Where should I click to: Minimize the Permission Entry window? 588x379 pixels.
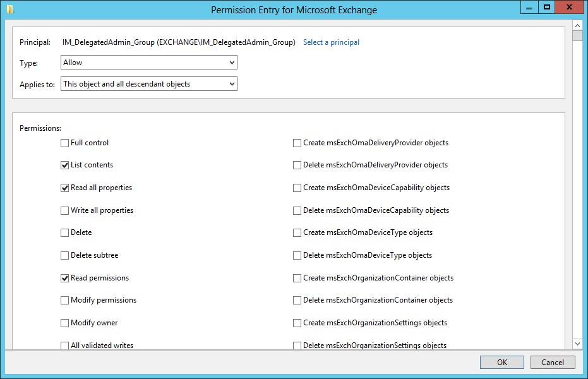(529, 7)
